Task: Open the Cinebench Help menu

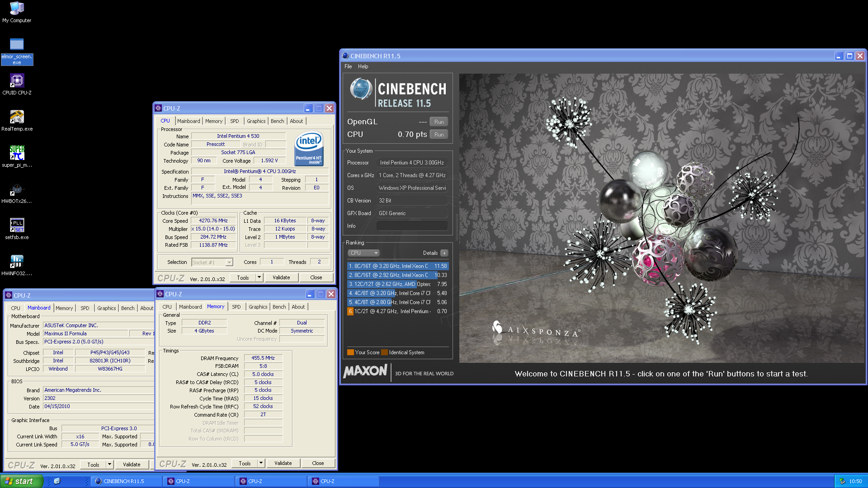Action: coord(363,66)
